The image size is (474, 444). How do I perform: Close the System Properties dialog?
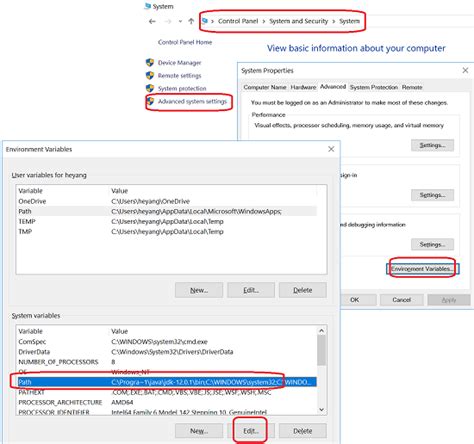[465, 70]
